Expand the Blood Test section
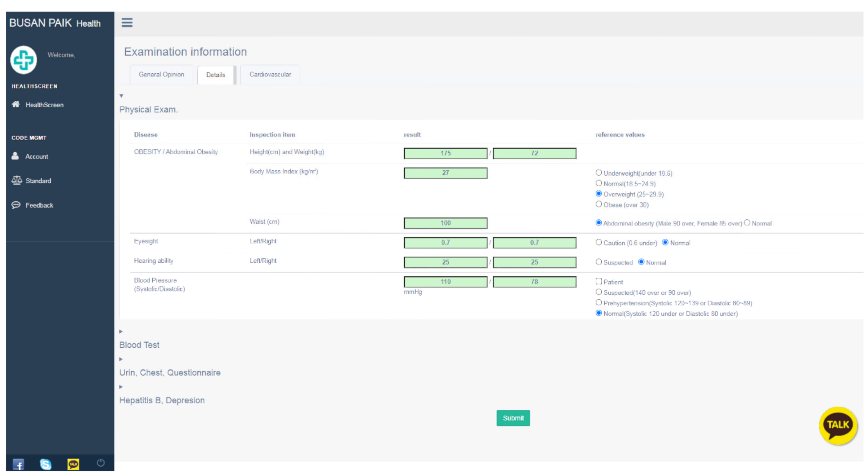The height and width of the screenshot is (476, 868). 121,332
